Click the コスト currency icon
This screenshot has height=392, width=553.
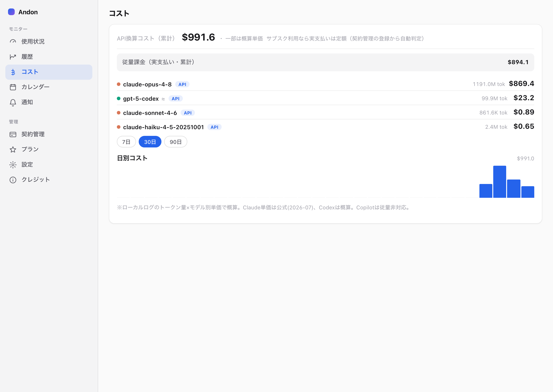pyautogui.click(x=13, y=72)
